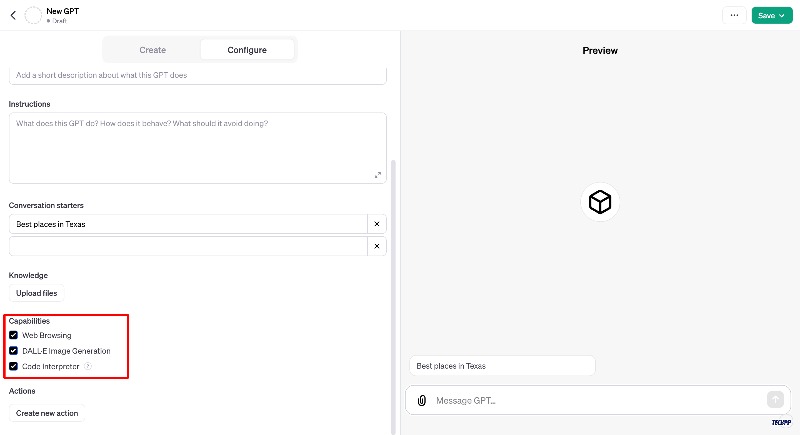Remove the 'Best places in Texas' starter
Viewport: 800px width, 435px height.
click(377, 224)
